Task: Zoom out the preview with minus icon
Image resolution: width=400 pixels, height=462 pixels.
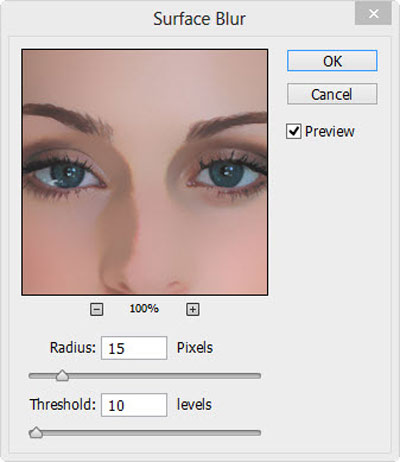Action: pos(97,309)
